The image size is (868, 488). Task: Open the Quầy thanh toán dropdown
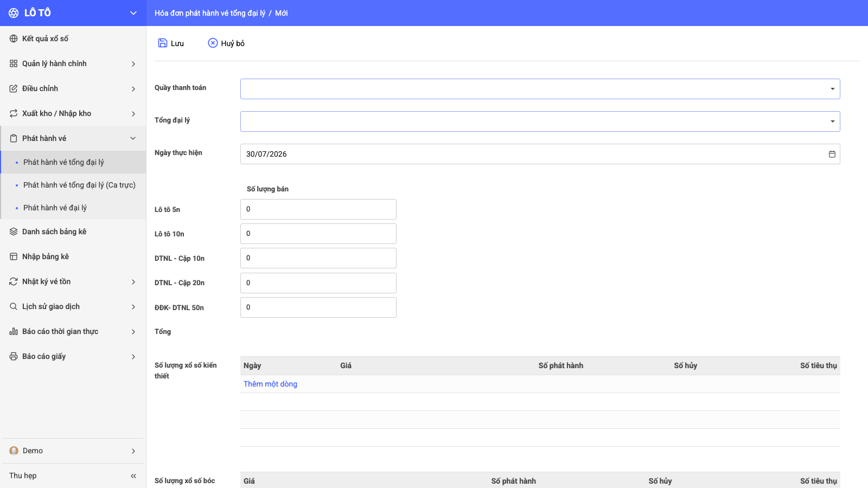(540, 89)
